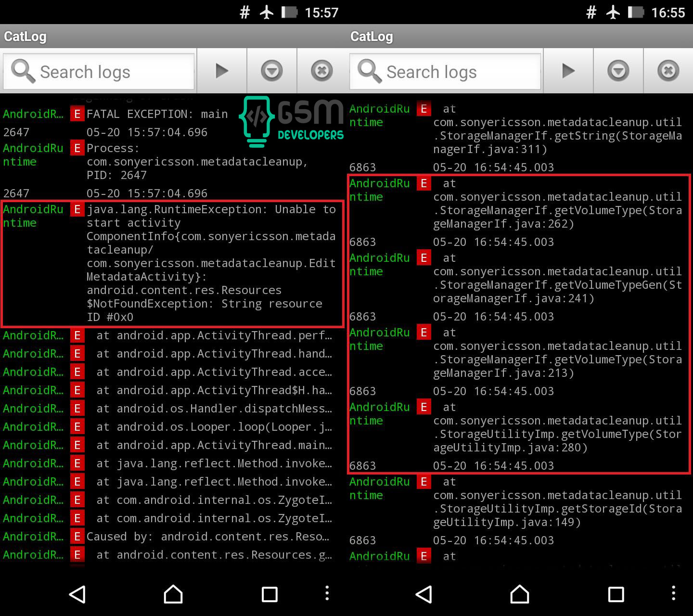Clear logs with X icon in left CatLog
The width and height of the screenshot is (693, 616).
(x=321, y=71)
